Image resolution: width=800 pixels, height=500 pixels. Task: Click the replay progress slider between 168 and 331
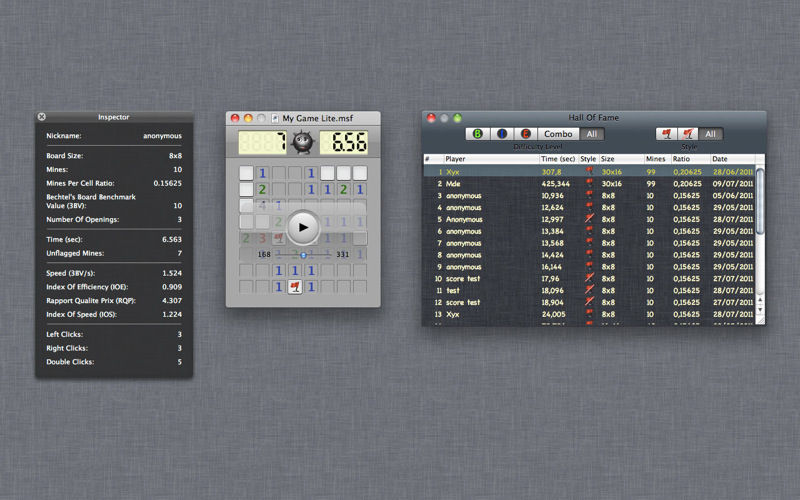pos(303,255)
